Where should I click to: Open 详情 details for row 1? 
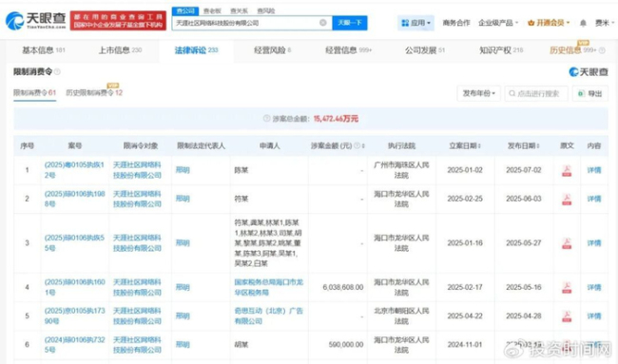(594, 170)
